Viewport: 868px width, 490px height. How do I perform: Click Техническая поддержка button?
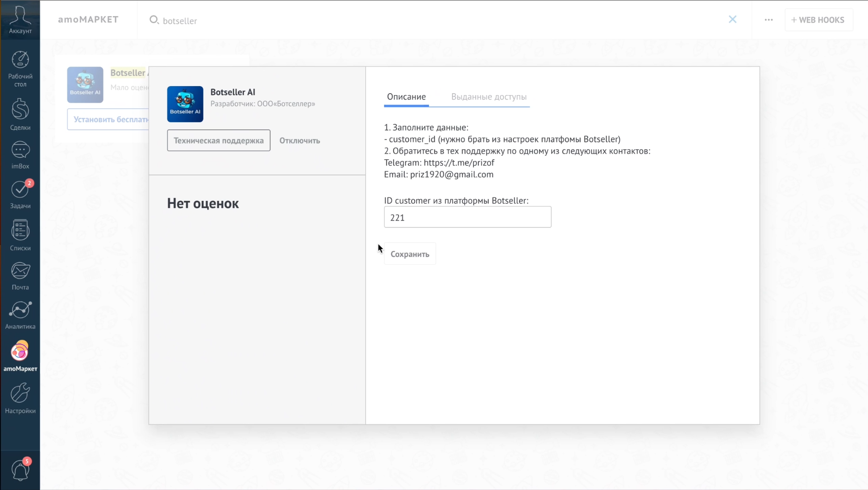(218, 141)
